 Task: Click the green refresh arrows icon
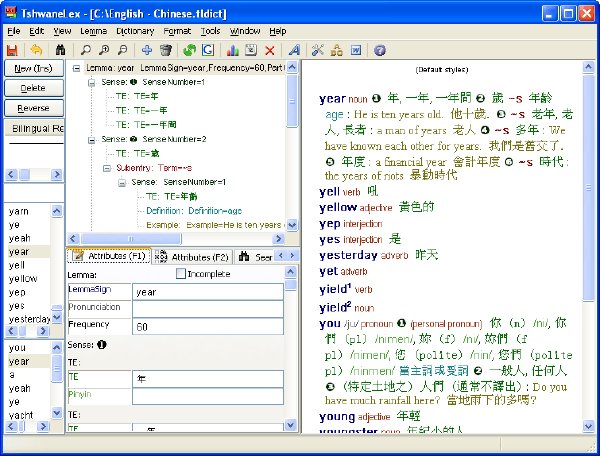pyautogui.click(x=189, y=50)
